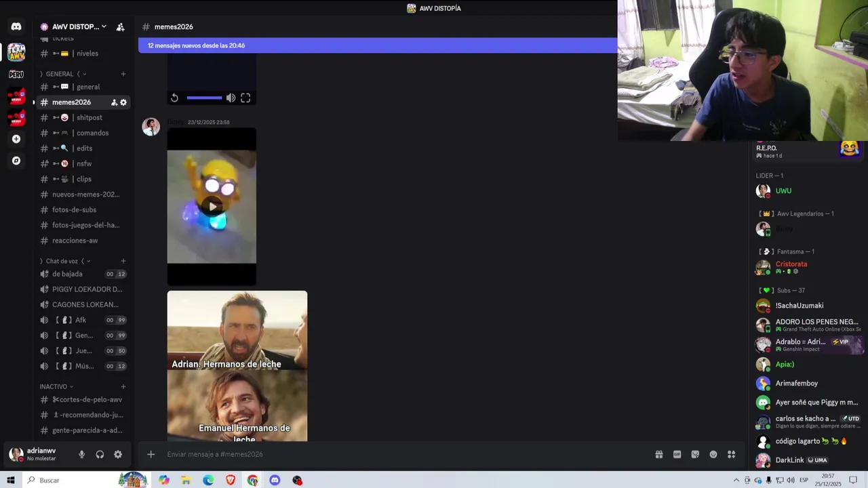Adjust top video progress bar
The image size is (868, 488).
pos(204,98)
